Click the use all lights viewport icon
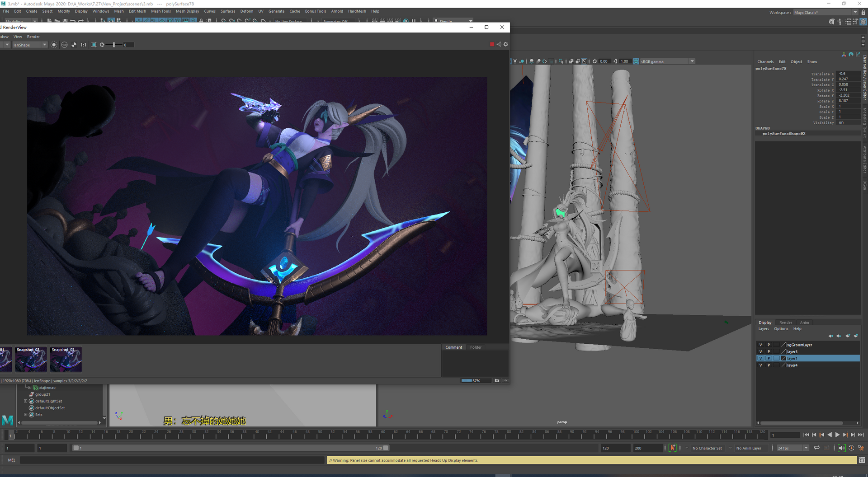 tap(515, 61)
